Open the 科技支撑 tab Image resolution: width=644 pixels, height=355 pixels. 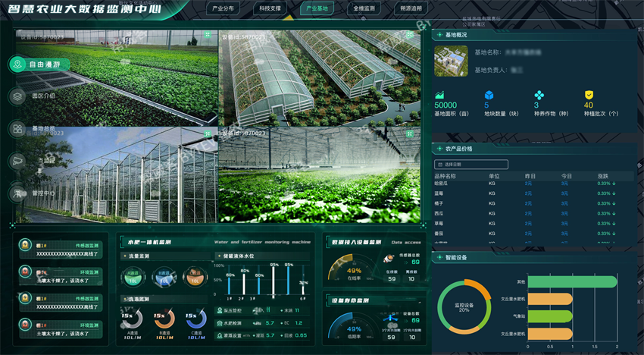pos(270,8)
